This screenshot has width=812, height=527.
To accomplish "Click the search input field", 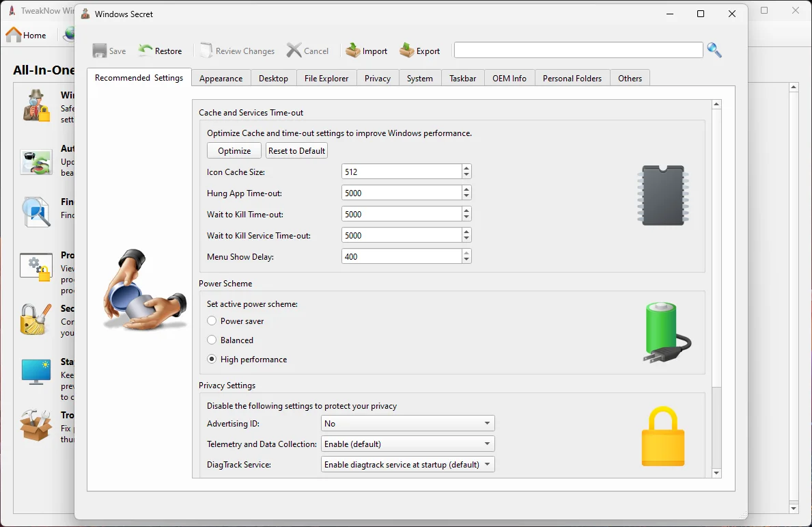I will 578,51.
